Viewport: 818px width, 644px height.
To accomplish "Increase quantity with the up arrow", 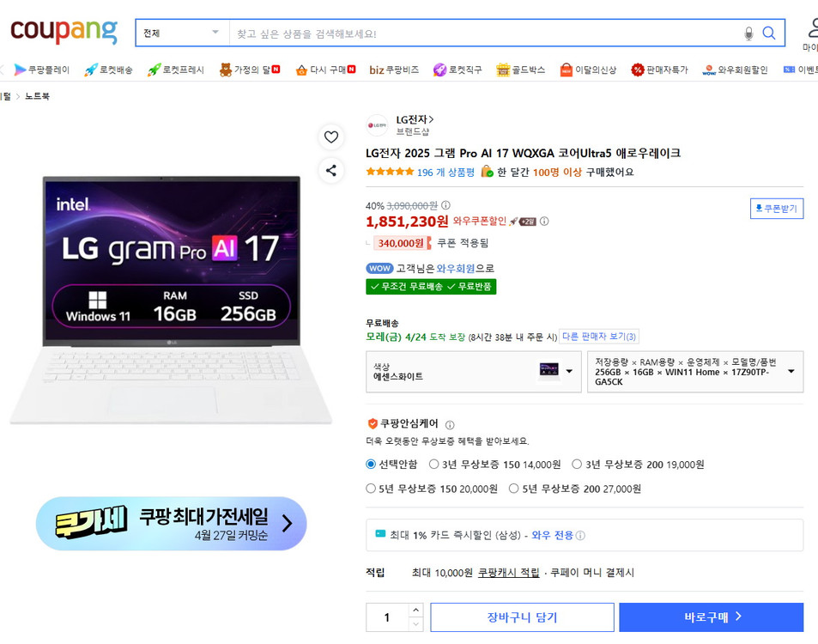I will [415, 610].
